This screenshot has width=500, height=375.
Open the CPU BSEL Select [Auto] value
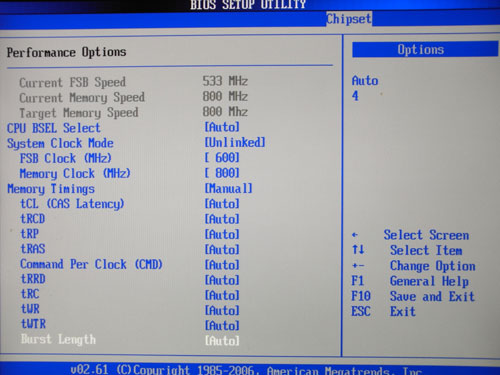click(222, 127)
